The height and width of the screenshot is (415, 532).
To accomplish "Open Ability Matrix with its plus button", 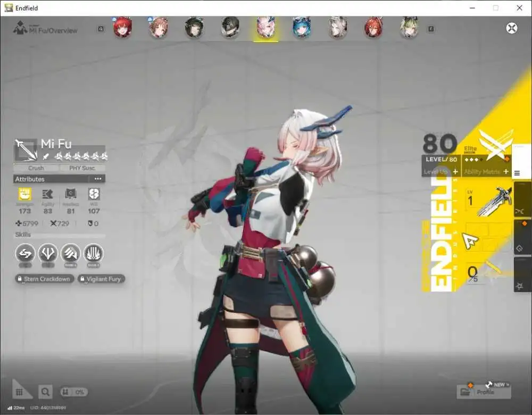I will tap(506, 172).
